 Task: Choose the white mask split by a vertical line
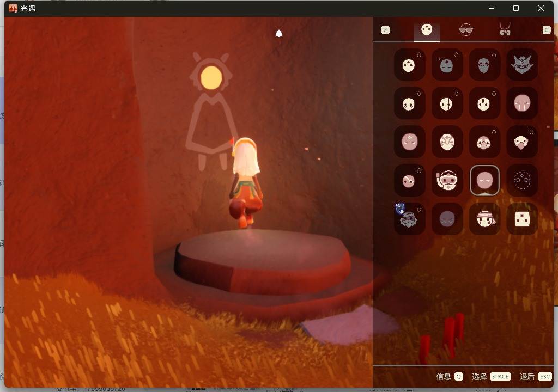(447, 103)
